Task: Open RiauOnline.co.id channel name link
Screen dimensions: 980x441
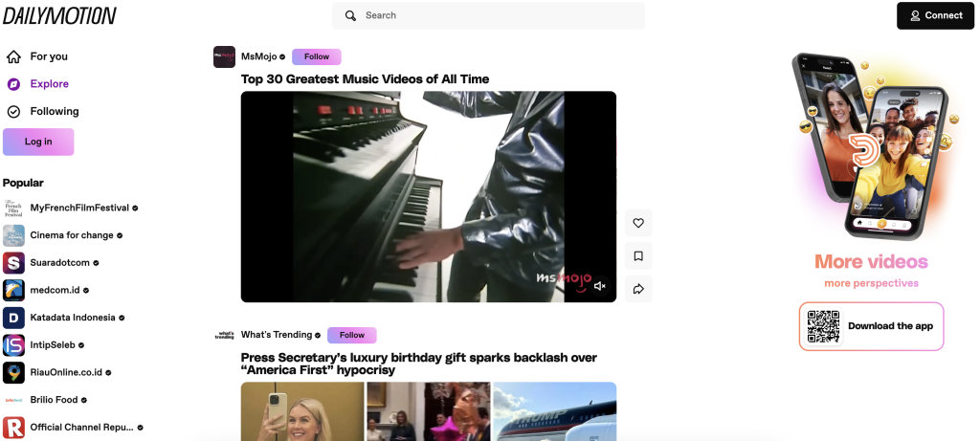Action: pyautogui.click(x=66, y=373)
